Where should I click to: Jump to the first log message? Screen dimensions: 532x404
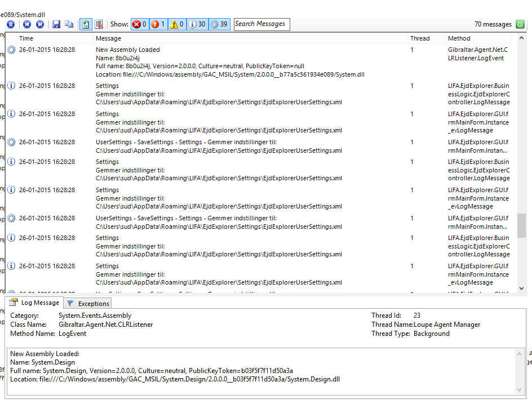tap(26, 24)
